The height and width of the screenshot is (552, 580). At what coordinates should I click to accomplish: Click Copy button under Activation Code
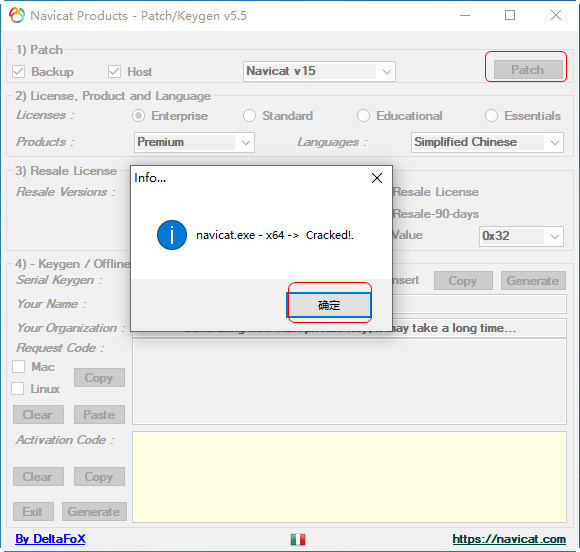tap(99, 477)
